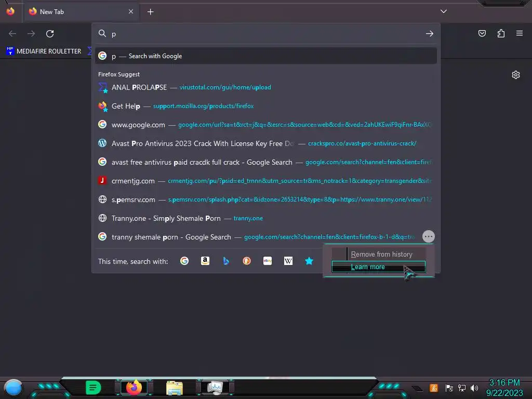
Task: Reload the current page
Action: [50, 34]
